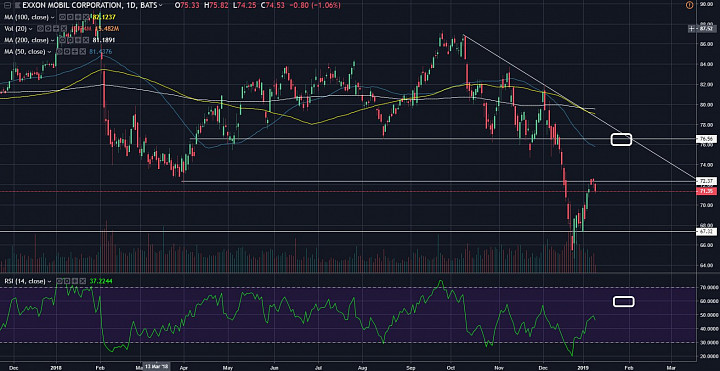Screen dimensions: 720x371
Task: Click the MA 200 value 81.1891
Action: click(x=104, y=40)
